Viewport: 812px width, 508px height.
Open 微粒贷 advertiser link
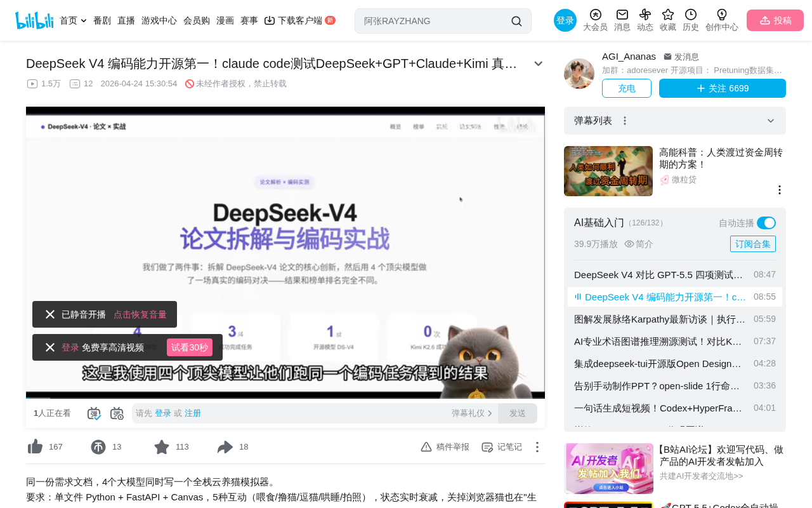(x=684, y=180)
